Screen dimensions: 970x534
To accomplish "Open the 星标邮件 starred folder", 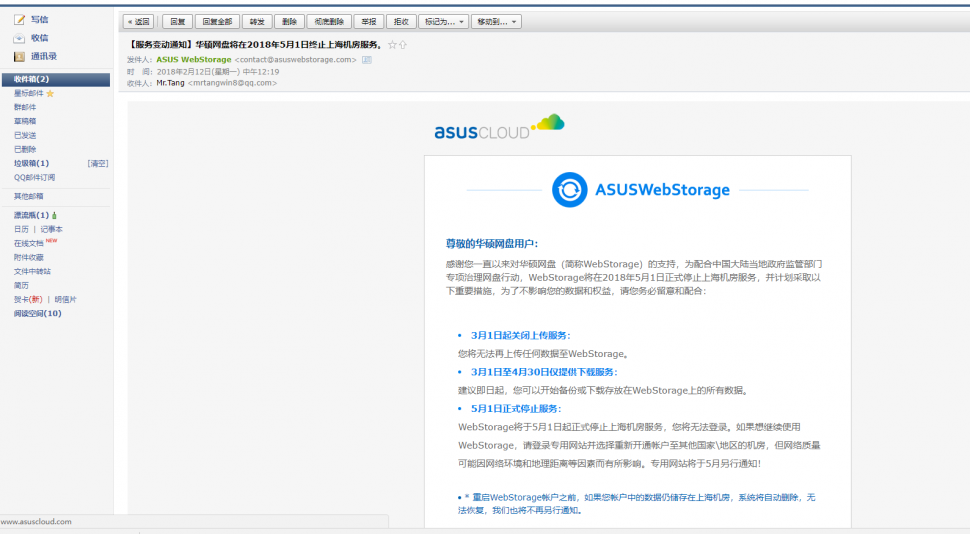I will (28, 93).
